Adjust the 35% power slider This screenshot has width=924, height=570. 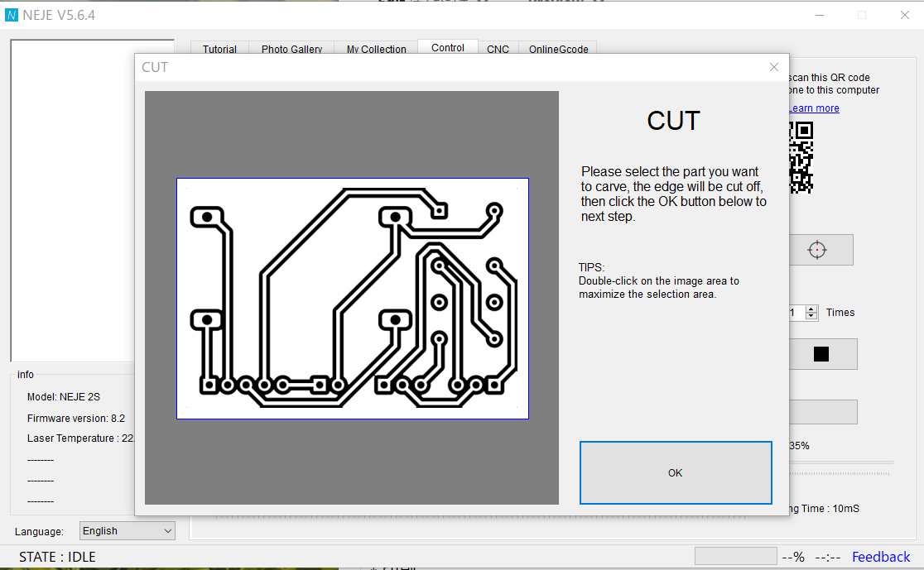point(840,462)
